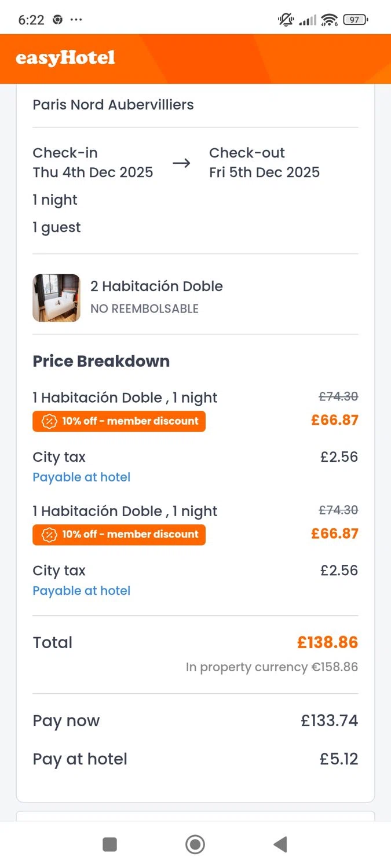Tap the easyHotel logo in the header

[x=65, y=58]
